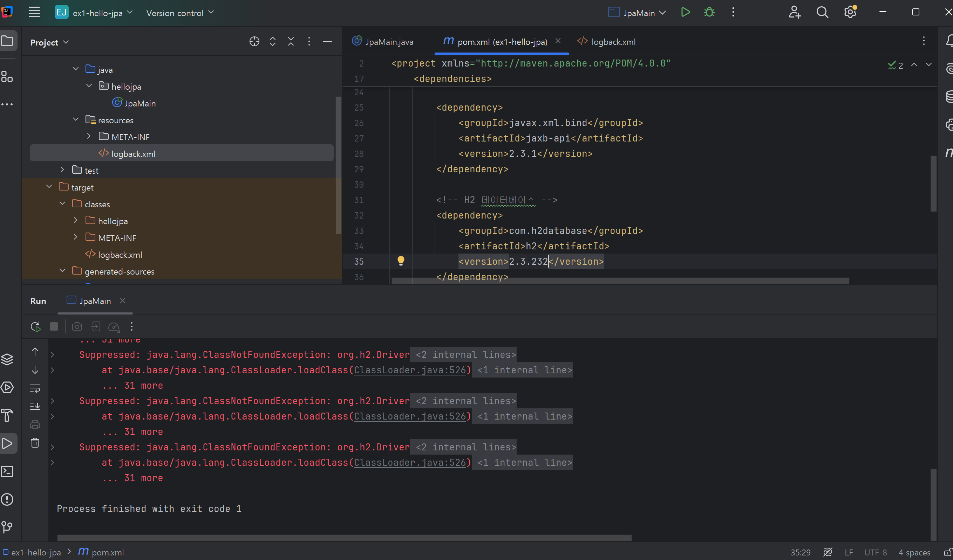Image resolution: width=953 pixels, height=560 pixels.
Task: Collapse the generated-sources folder
Action: coord(62,271)
